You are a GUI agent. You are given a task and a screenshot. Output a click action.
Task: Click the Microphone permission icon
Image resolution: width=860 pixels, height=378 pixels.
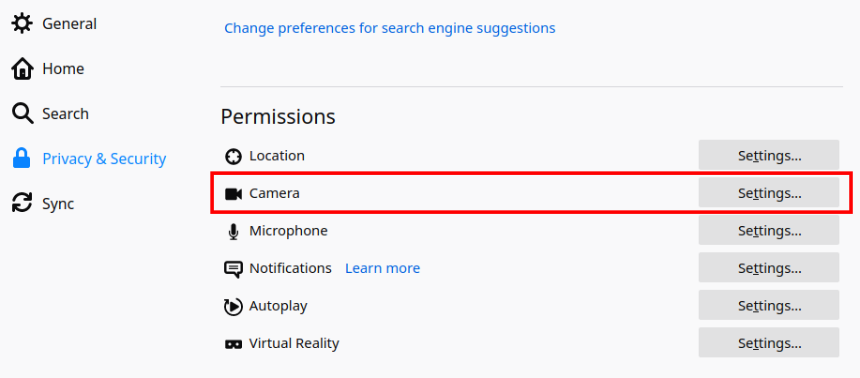(x=234, y=232)
